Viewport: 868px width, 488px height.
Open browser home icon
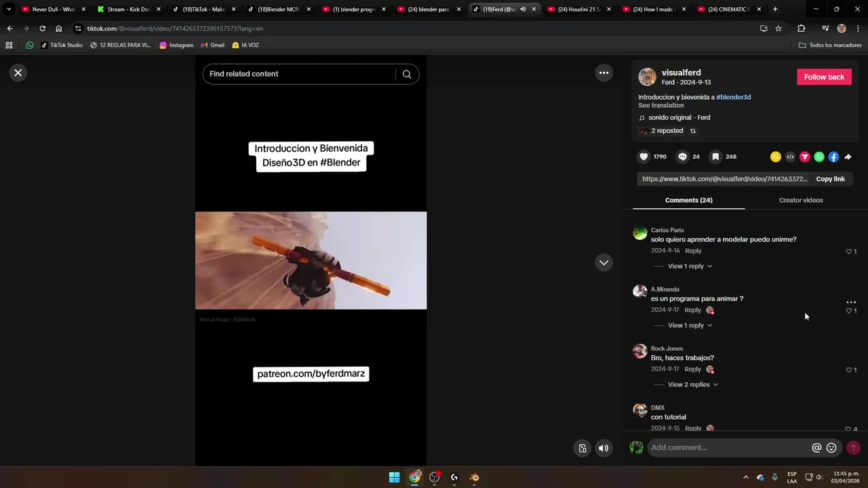point(58,28)
